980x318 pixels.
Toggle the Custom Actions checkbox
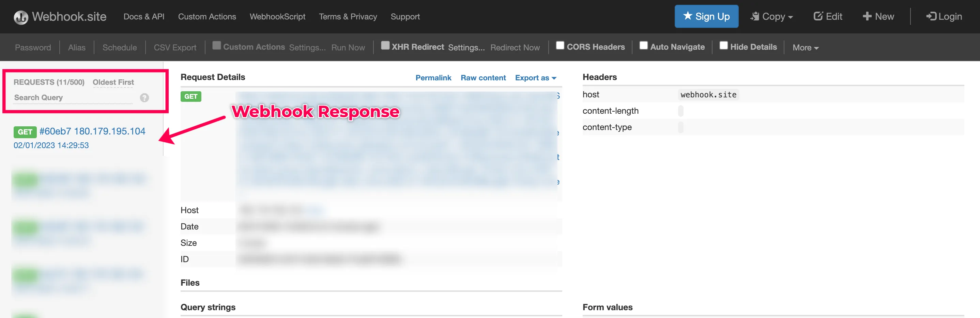pyautogui.click(x=216, y=46)
